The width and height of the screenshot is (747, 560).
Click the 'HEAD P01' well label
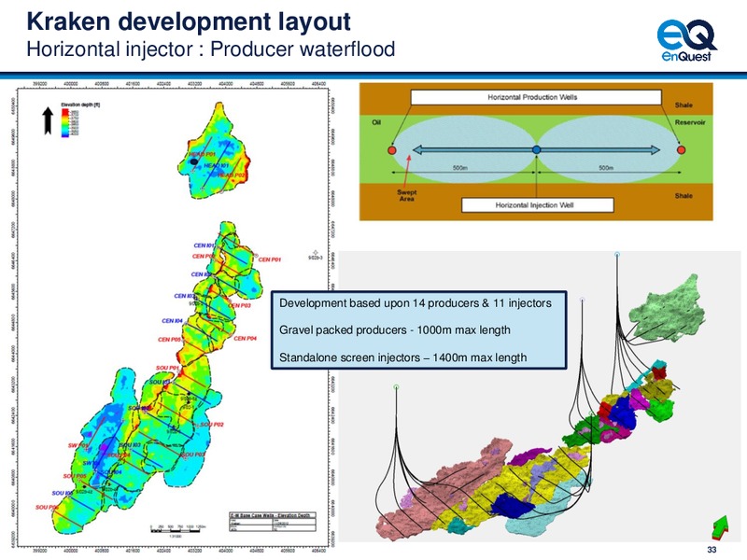point(202,154)
